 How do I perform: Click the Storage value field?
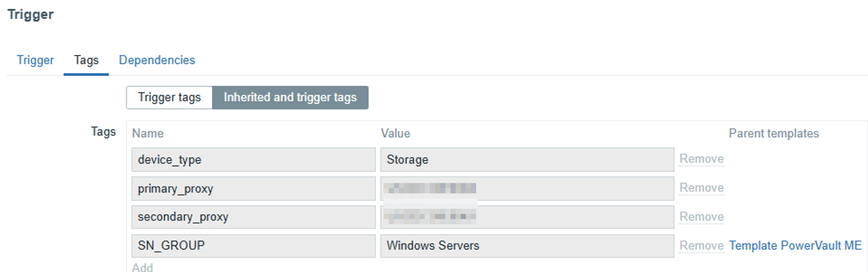[527, 159]
